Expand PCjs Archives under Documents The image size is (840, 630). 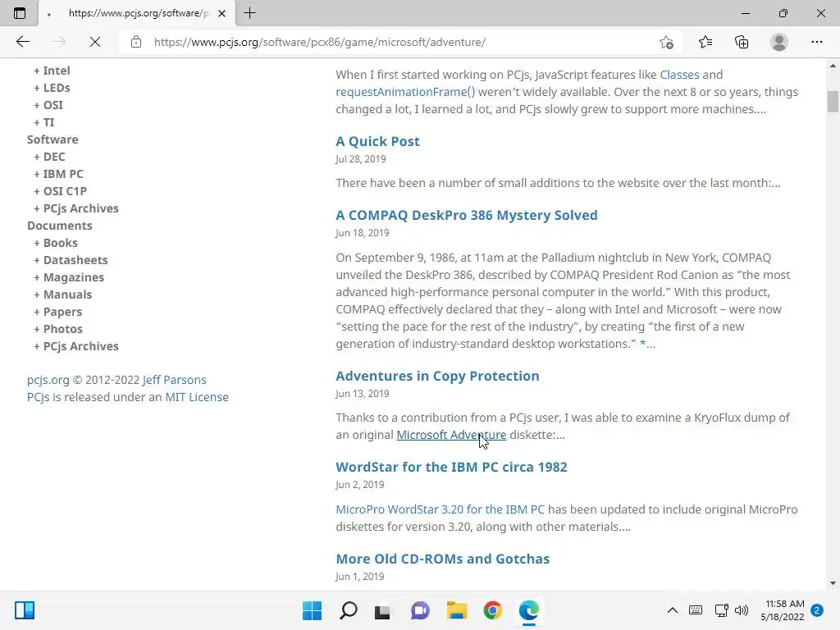tap(76, 346)
